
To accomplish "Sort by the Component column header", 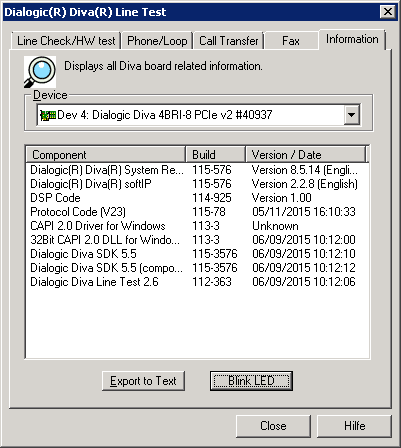I will (105, 155).
